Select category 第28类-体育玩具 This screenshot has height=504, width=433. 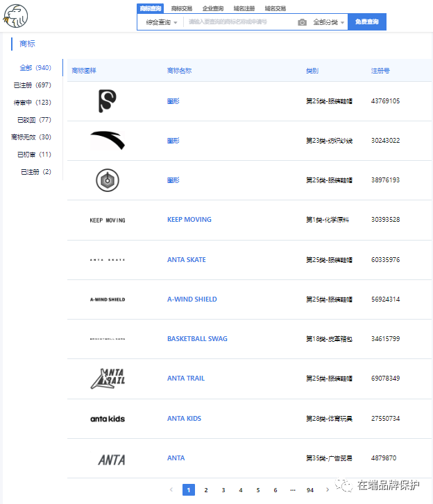pyautogui.click(x=329, y=419)
